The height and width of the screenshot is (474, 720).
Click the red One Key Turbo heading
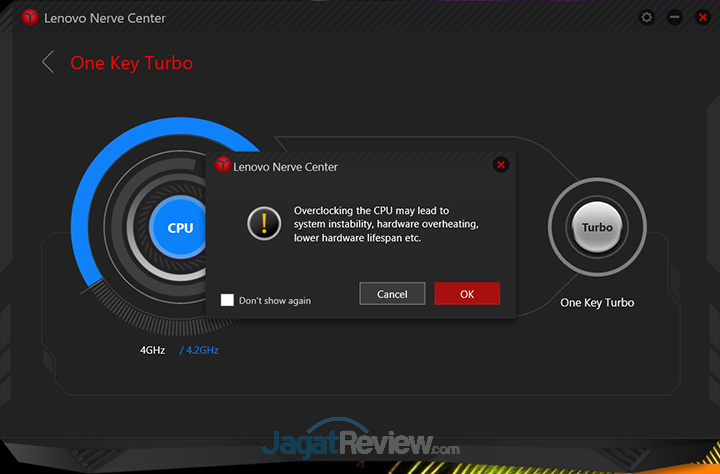point(131,63)
